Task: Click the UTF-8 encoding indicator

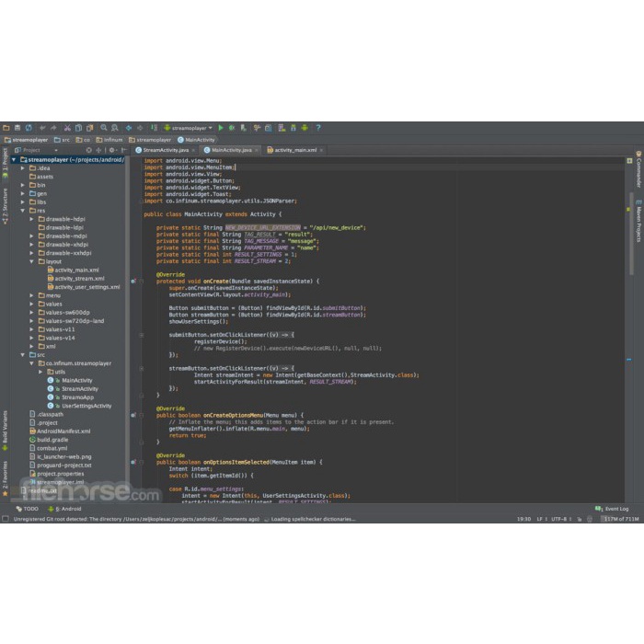Action: tap(561, 519)
